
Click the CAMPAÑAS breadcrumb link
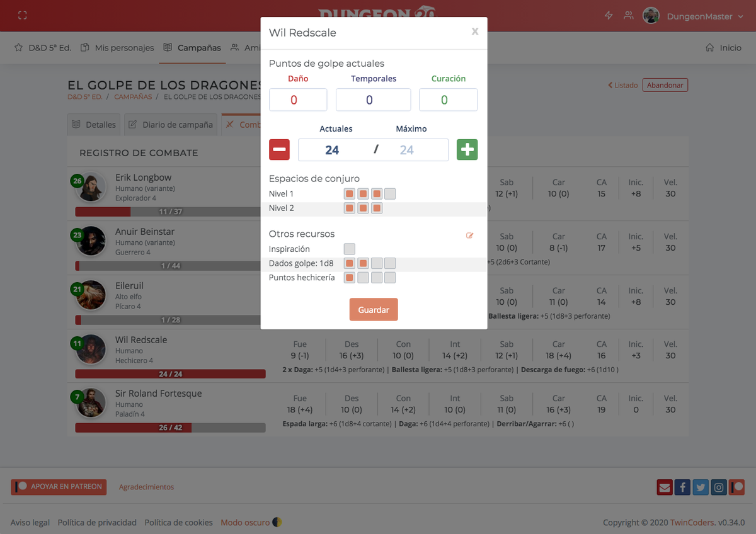(x=133, y=97)
